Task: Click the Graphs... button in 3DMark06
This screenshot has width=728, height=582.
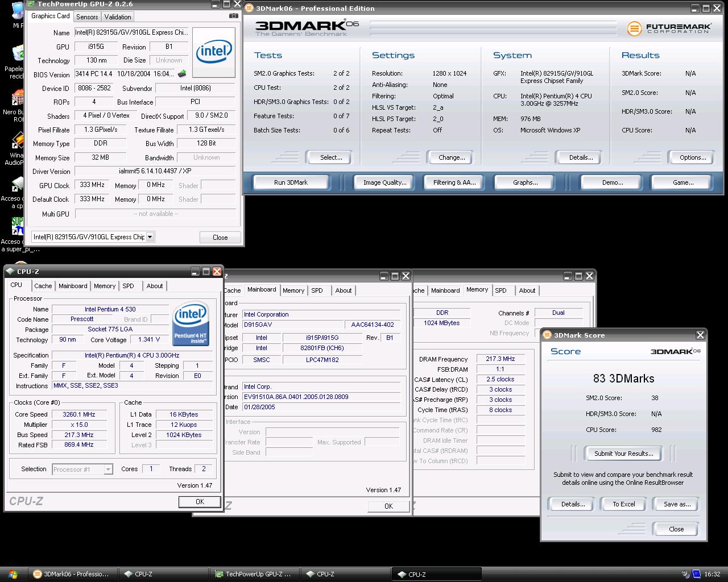Action: pos(525,182)
